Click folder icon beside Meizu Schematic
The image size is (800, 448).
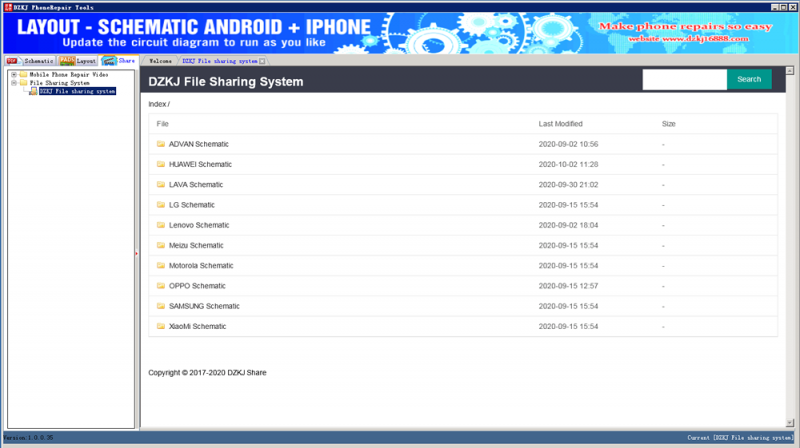point(161,245)
